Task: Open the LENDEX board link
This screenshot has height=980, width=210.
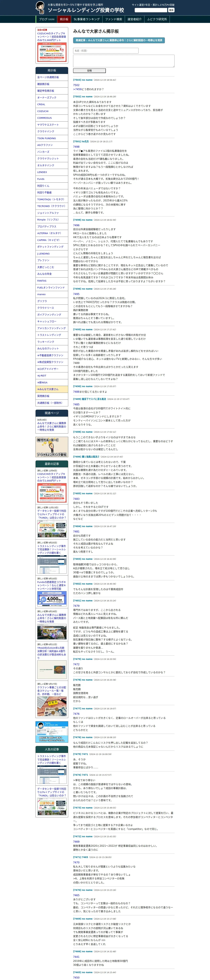Action: point(52,172)
